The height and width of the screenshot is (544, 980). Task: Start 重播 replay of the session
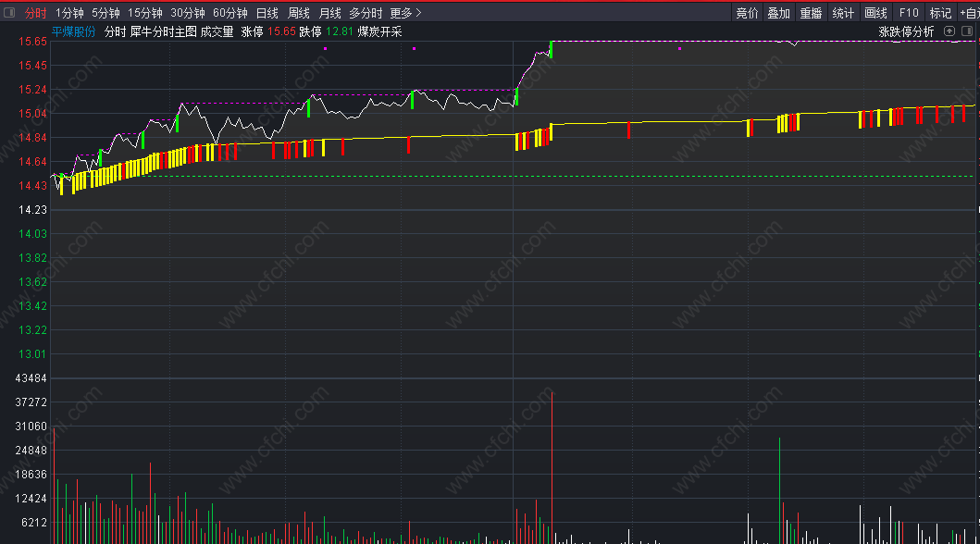coord(811,13)
